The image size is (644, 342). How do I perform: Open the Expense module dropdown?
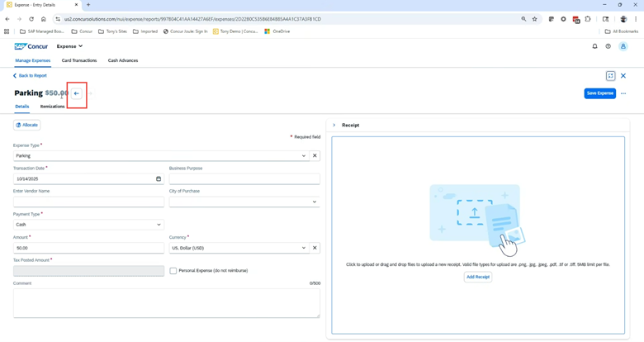click(x=70, y=46)
